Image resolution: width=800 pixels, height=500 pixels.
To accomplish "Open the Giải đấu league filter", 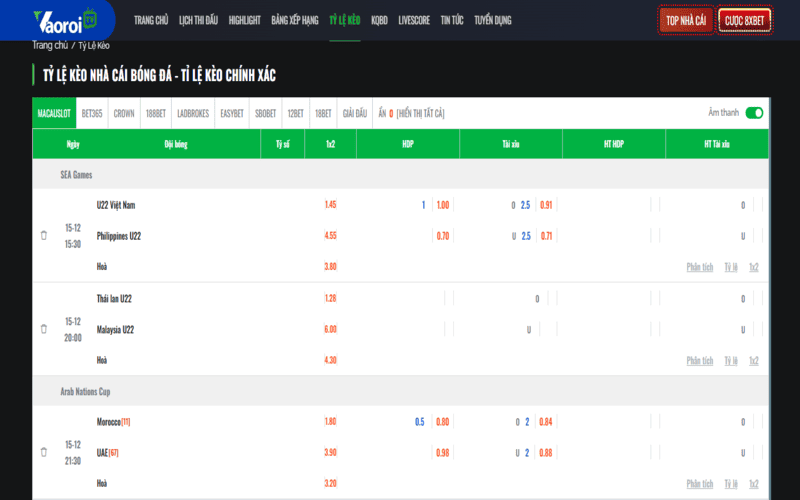I will 355,114.
